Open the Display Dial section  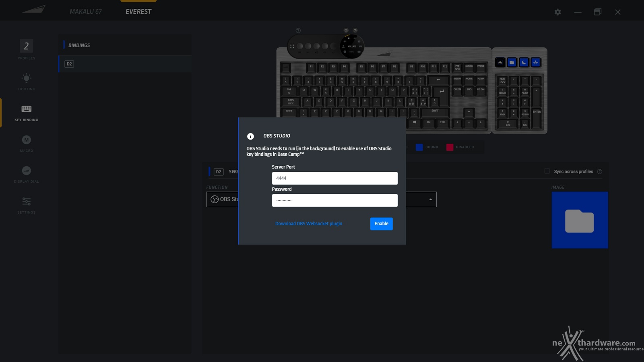[x=26, y=174]
